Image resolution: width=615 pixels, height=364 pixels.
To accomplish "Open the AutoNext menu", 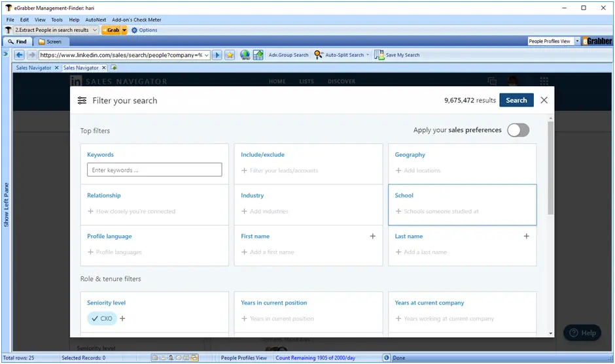I will (x=96, y=20).
